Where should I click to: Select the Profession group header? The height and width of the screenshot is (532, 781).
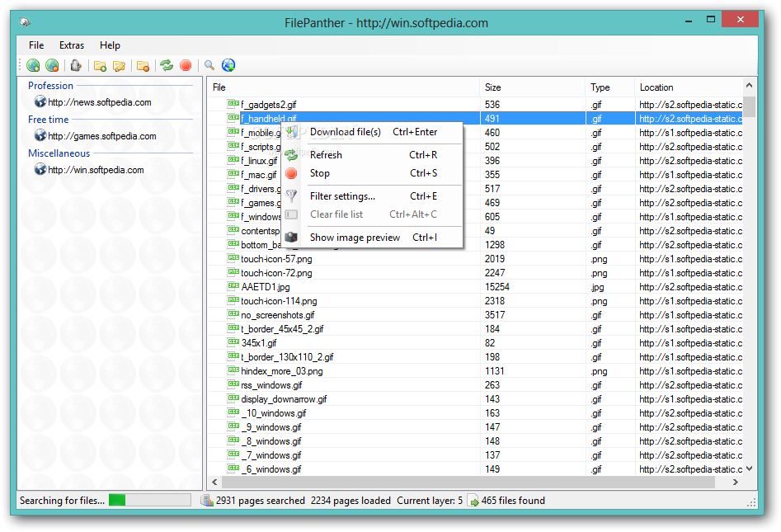51,86
